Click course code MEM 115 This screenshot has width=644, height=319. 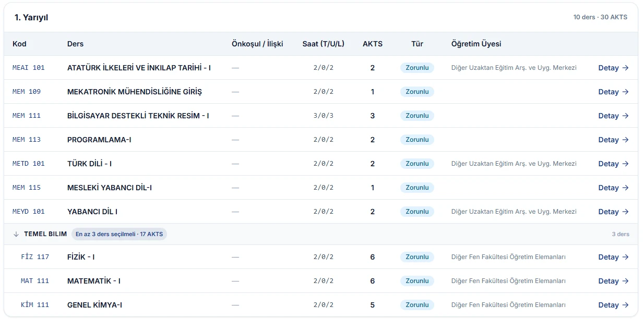point(27,188)
